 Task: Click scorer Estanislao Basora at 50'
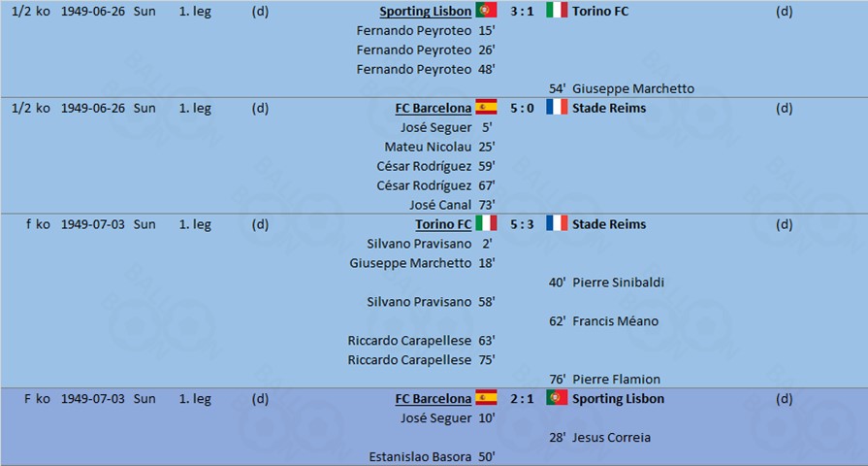click(x=420, y=457)
